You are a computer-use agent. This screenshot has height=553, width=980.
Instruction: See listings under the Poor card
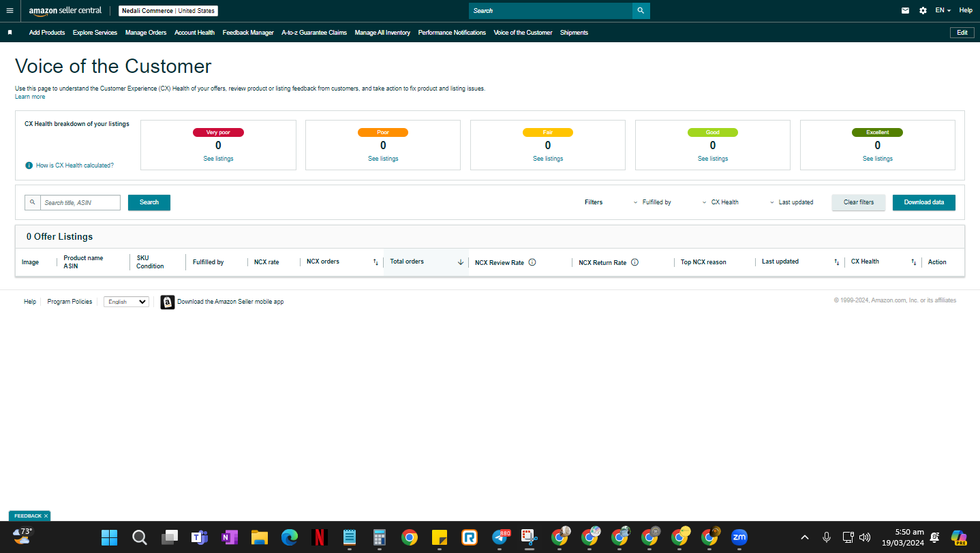pos(383,159)
